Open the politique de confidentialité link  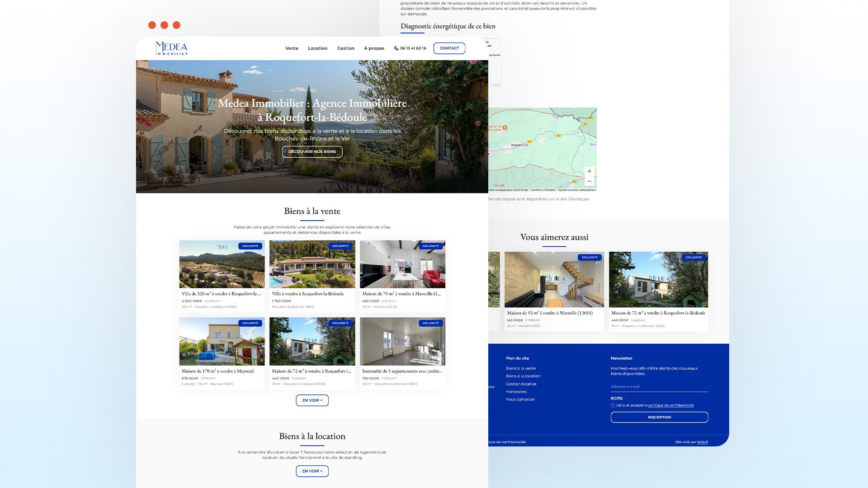coord(670,405)
